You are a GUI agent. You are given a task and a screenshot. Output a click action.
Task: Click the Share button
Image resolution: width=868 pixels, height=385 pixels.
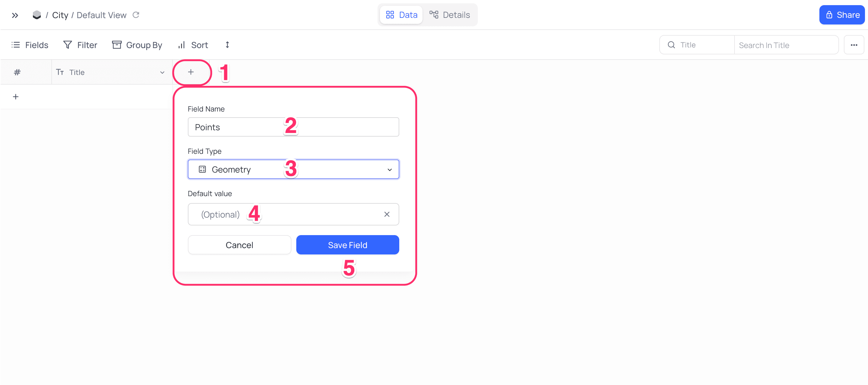click(x=842, y=15)
